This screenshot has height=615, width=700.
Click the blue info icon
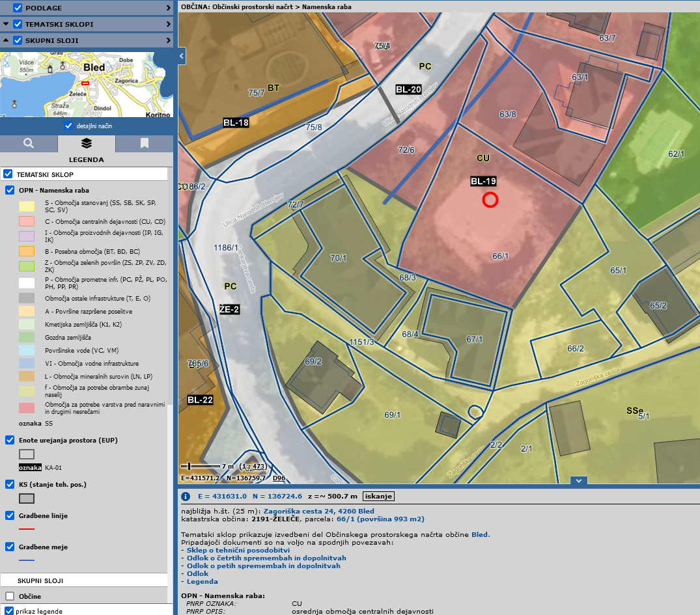pos(186,497)
